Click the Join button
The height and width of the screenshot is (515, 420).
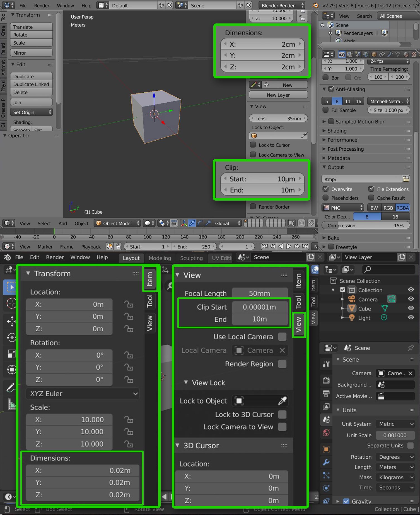31,102
